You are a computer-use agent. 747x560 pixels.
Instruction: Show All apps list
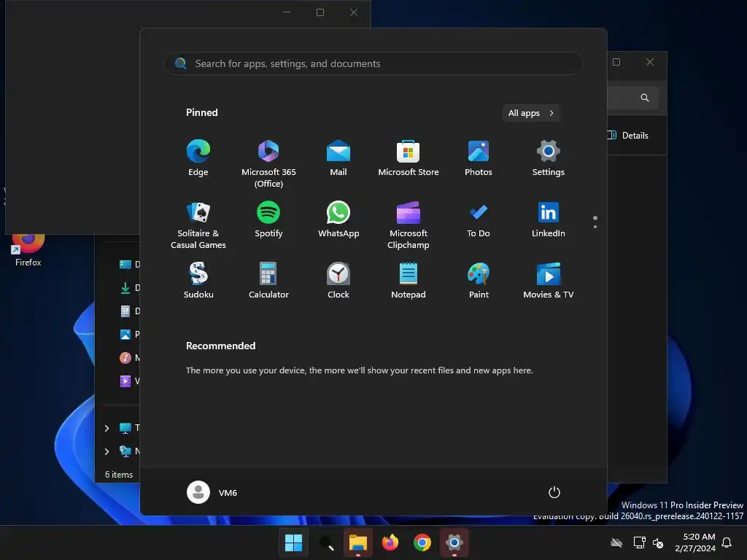[x=531, y=113]
